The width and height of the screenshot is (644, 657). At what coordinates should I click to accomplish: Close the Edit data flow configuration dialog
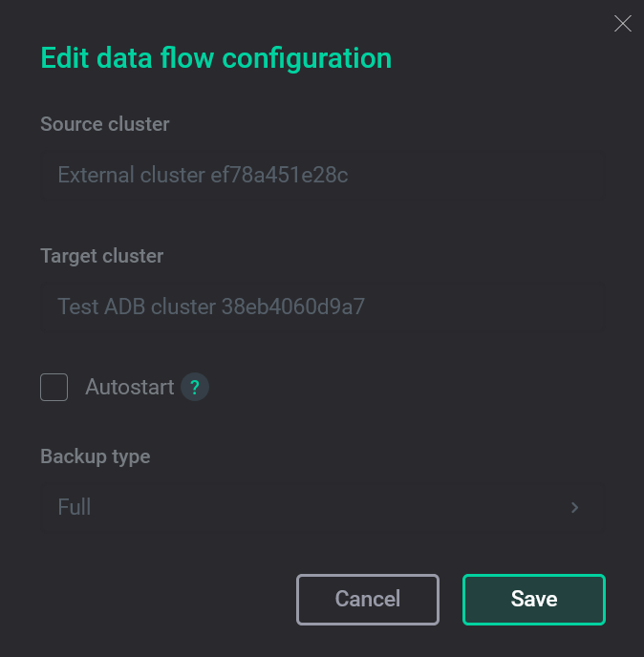tap(622, 24)
